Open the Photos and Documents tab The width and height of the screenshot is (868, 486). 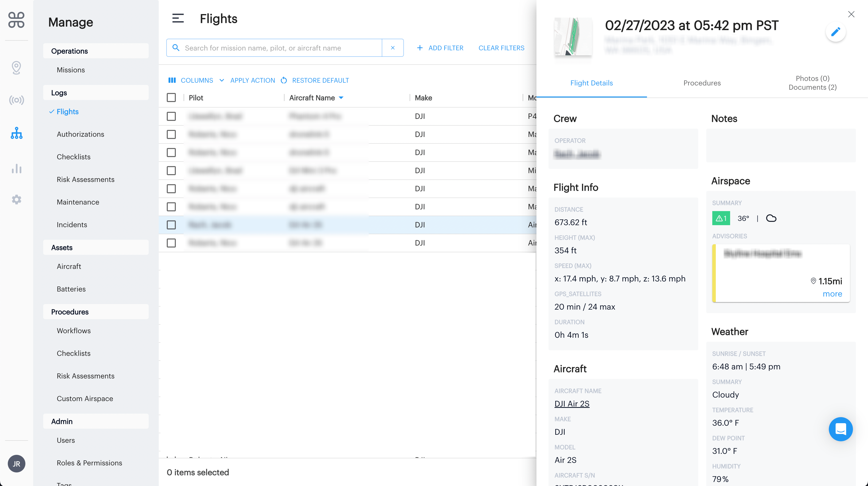[x=812, y=83]
